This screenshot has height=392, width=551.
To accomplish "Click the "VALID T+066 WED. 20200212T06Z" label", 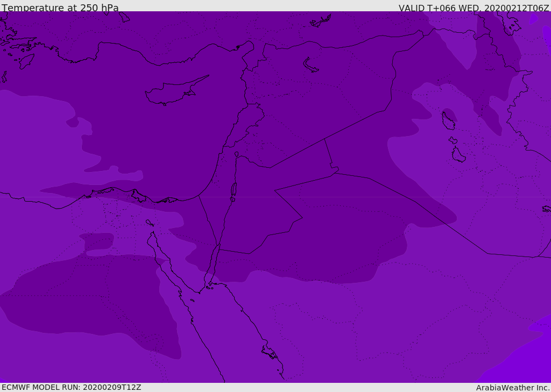I will pos(474,8).
